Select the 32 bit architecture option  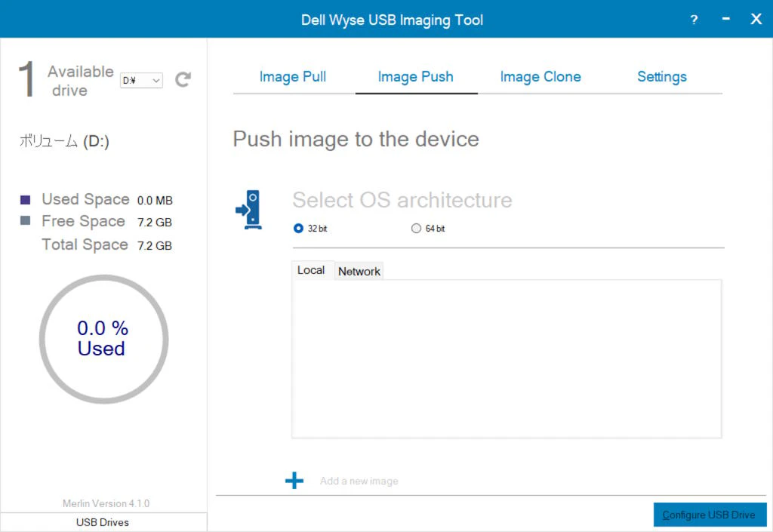(299, 229)
